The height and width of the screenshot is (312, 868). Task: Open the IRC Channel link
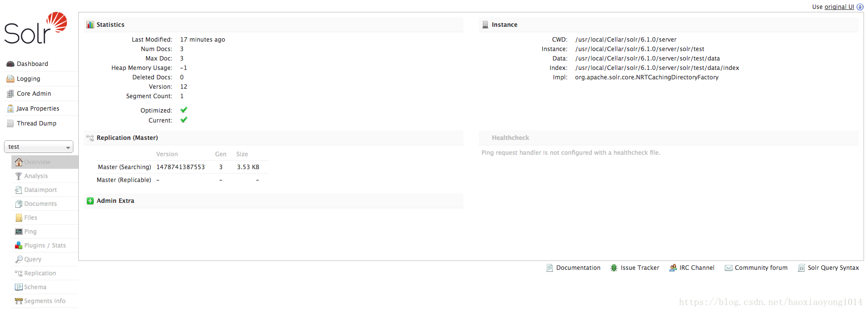pos(697,268)
